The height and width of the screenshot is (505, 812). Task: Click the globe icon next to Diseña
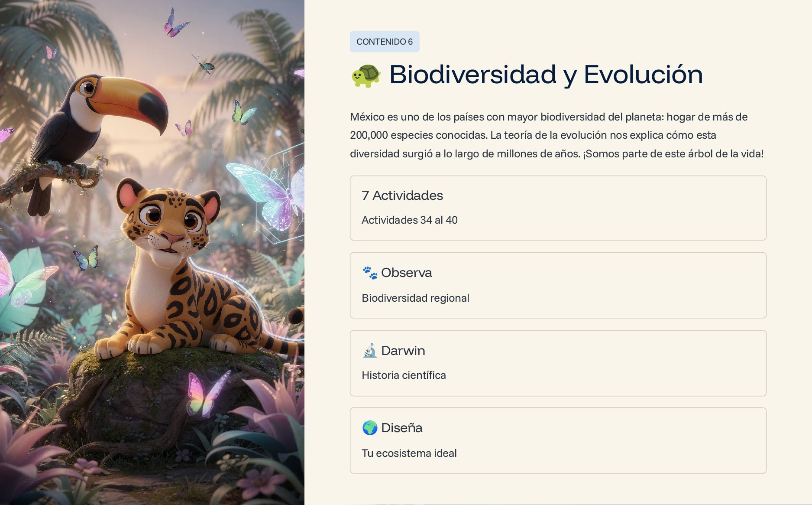pos(370,428)
